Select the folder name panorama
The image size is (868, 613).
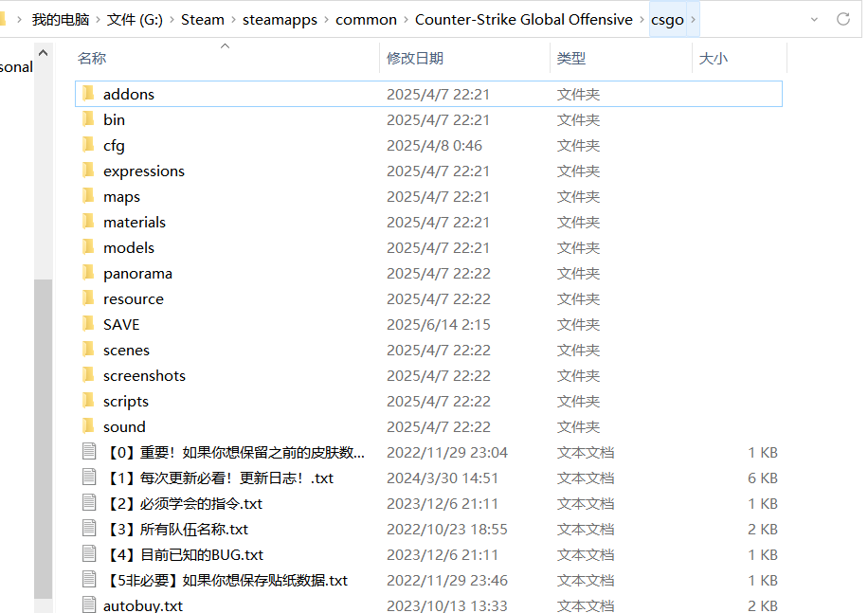[137, 273]
